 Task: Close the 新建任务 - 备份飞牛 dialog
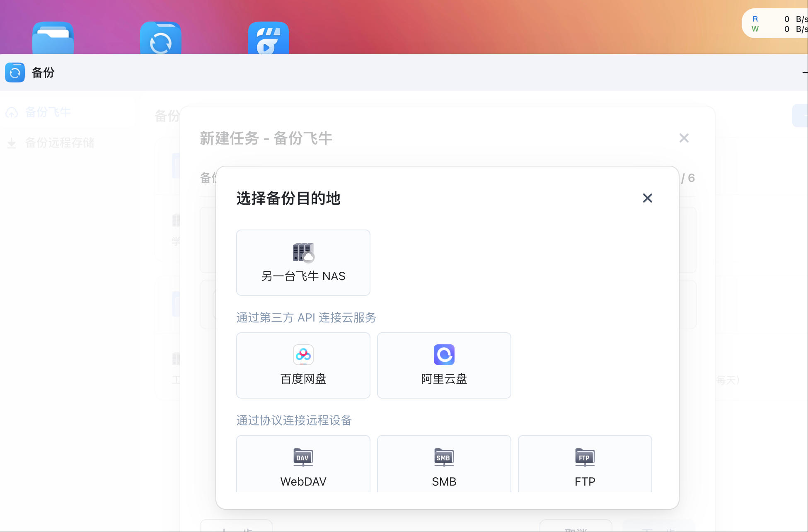(684, 138)
